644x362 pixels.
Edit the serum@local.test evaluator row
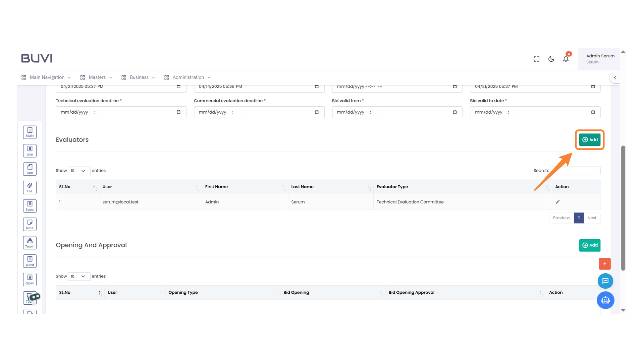557,202
